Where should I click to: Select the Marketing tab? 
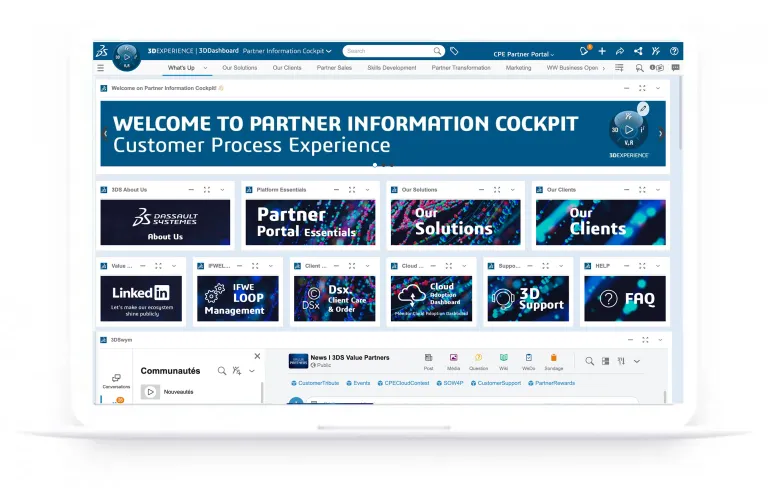[x=518, y=68]
